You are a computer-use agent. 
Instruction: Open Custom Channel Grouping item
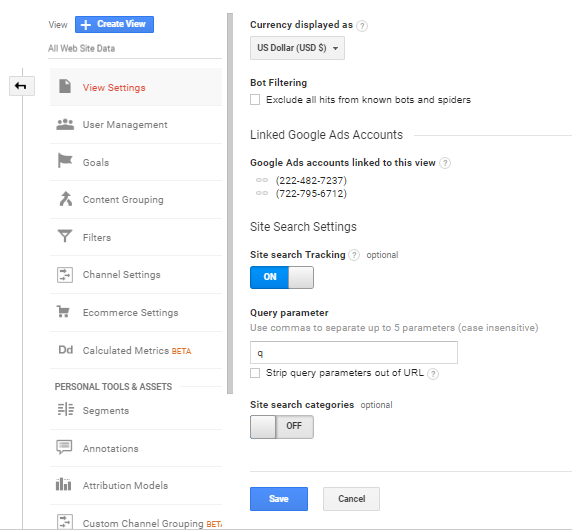(x=136, y=522)
